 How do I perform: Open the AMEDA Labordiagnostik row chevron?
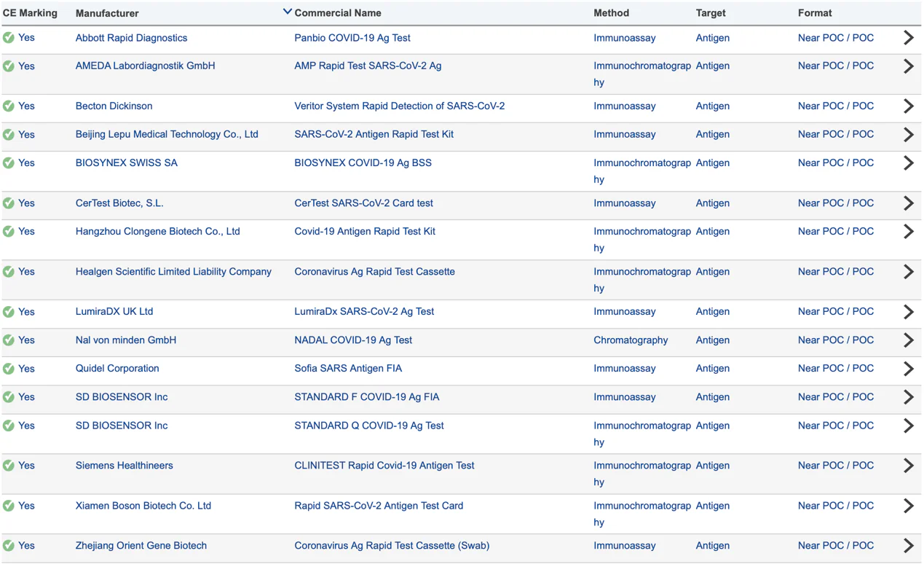coord(908,66)
